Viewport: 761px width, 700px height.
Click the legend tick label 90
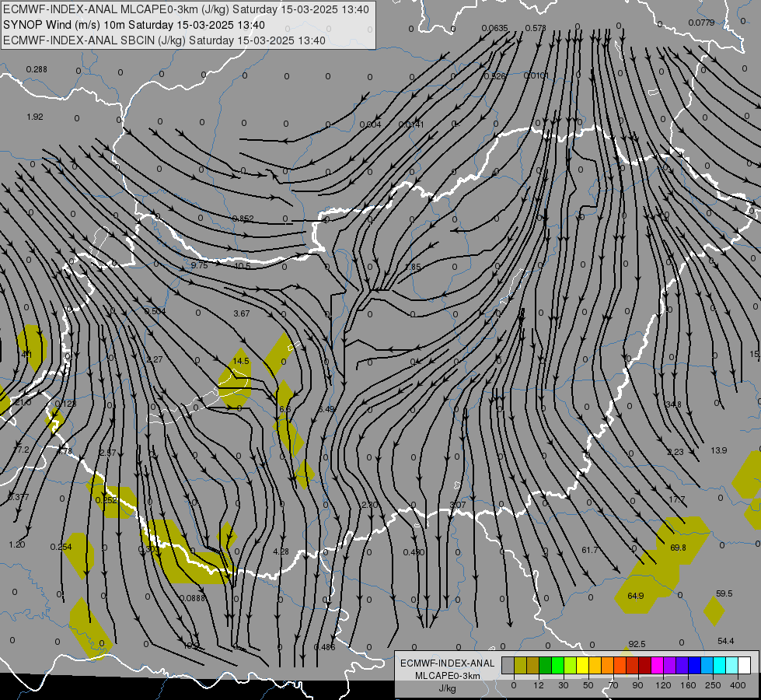coord(637,685)
